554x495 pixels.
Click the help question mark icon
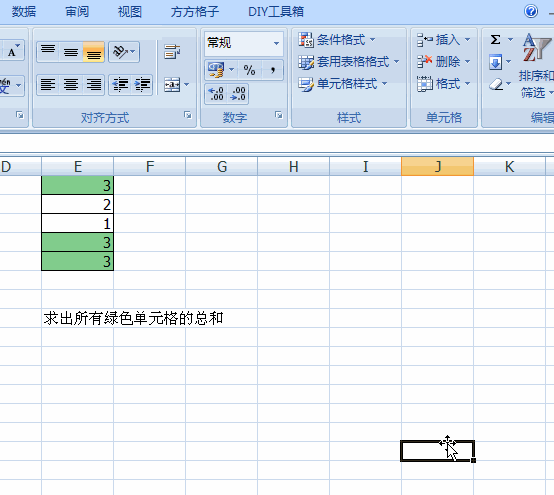pos(531,11)
